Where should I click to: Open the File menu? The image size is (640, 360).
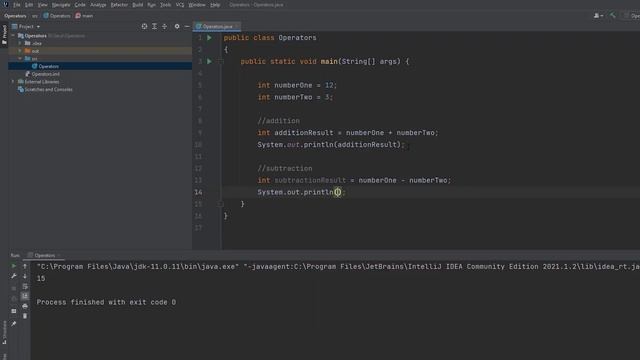click(17, 5)
